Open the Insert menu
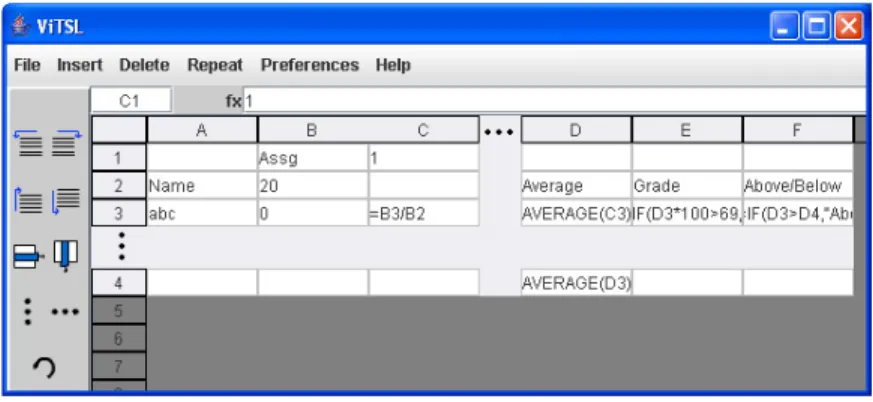This screenshot has width=873, height=402. point(80,65)
